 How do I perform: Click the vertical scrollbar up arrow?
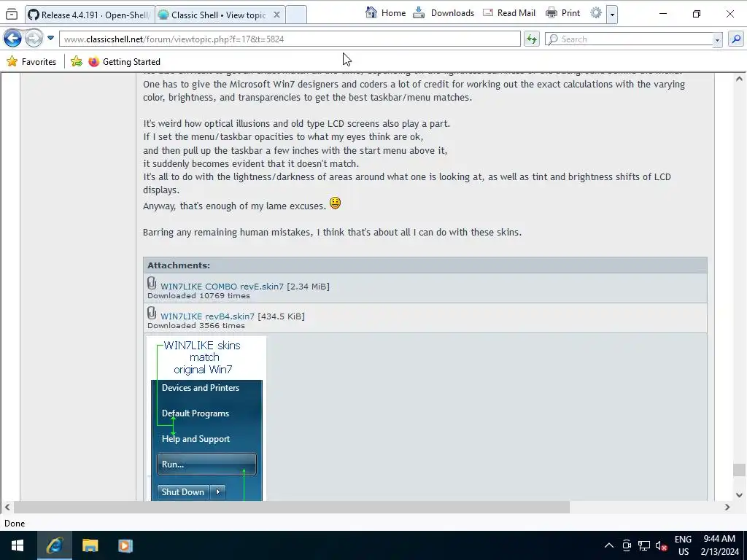pyautogui.click(x=739, y=79)
